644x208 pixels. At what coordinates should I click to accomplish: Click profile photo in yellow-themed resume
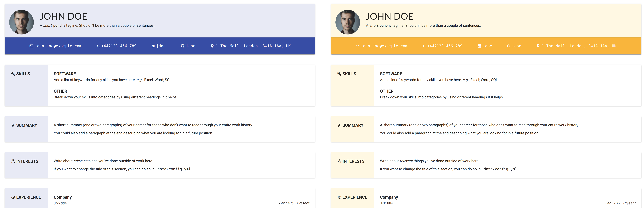(x=347, y=22)
